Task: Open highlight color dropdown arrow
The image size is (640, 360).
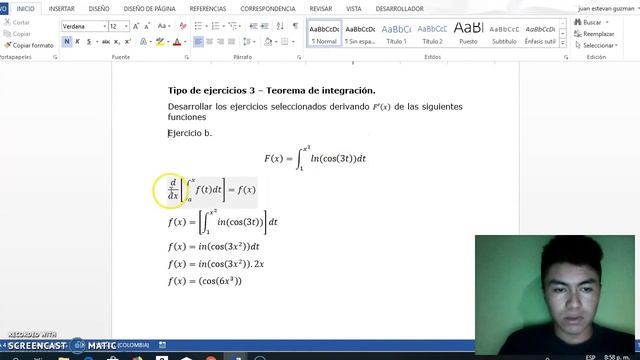Action: [168, 42]
